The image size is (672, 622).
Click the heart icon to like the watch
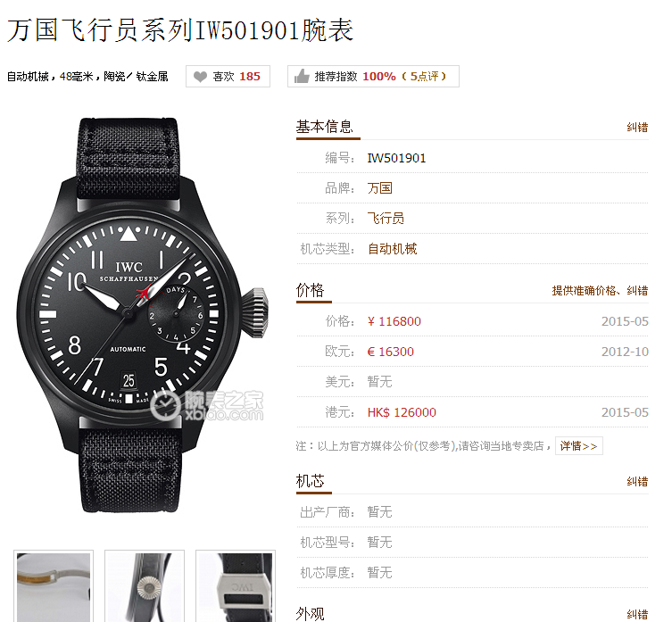(x=200, y=77)
